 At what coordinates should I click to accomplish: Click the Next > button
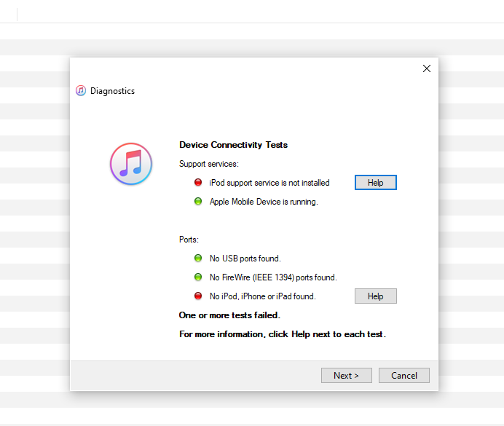tap(347, 375)
